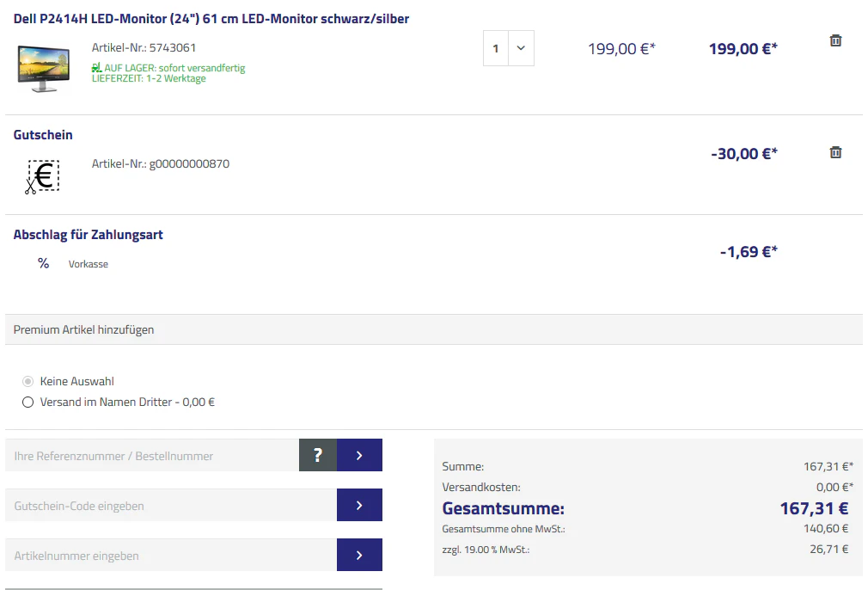The height and width of the screenshot is (590, 868).
Task: Click the zzgl. 19.00 % MwSt. label
Action: 486,550
